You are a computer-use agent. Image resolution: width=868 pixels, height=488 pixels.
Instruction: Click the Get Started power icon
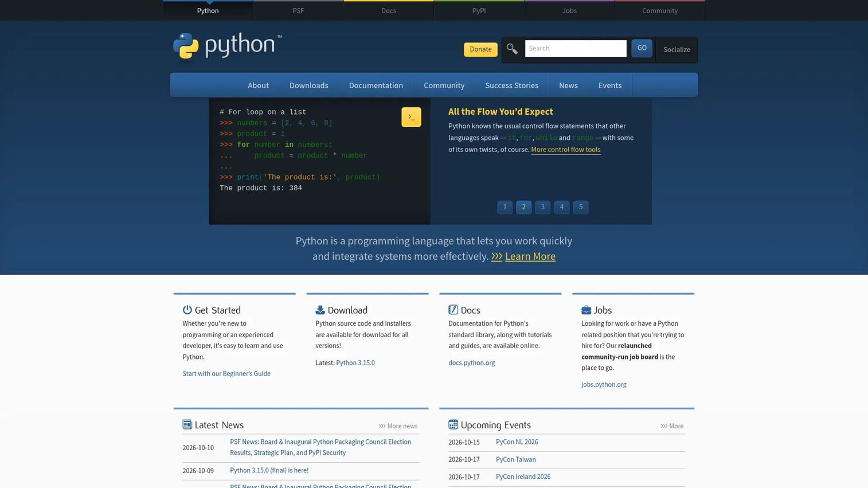point(187,310)
